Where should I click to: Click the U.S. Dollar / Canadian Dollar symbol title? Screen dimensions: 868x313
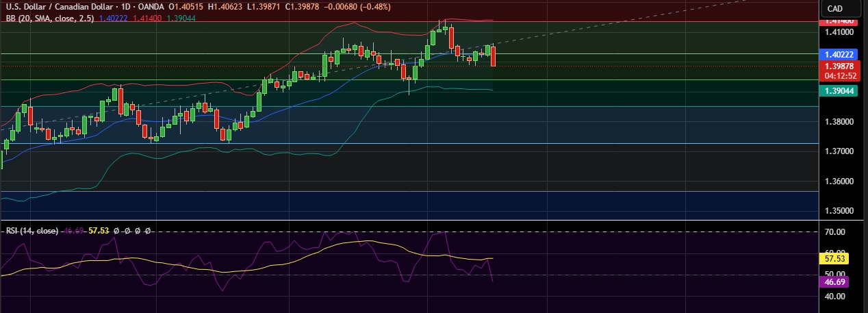pos(59,8)
